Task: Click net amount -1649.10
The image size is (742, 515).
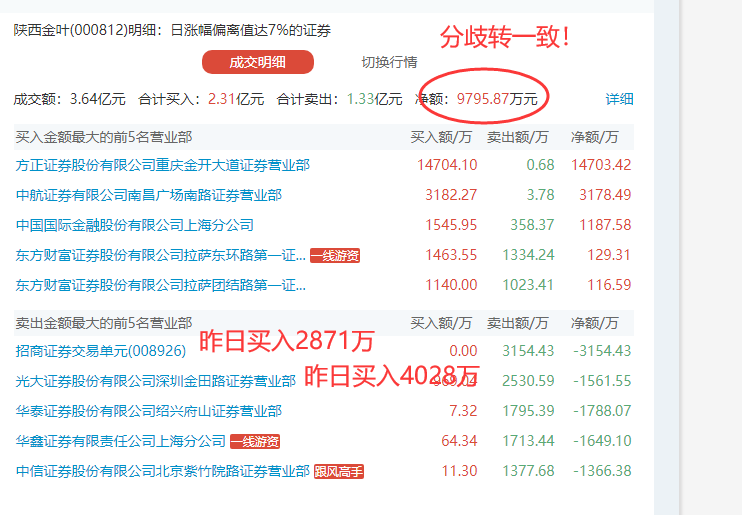Action: pyautogui.click(x=602, y=441)
